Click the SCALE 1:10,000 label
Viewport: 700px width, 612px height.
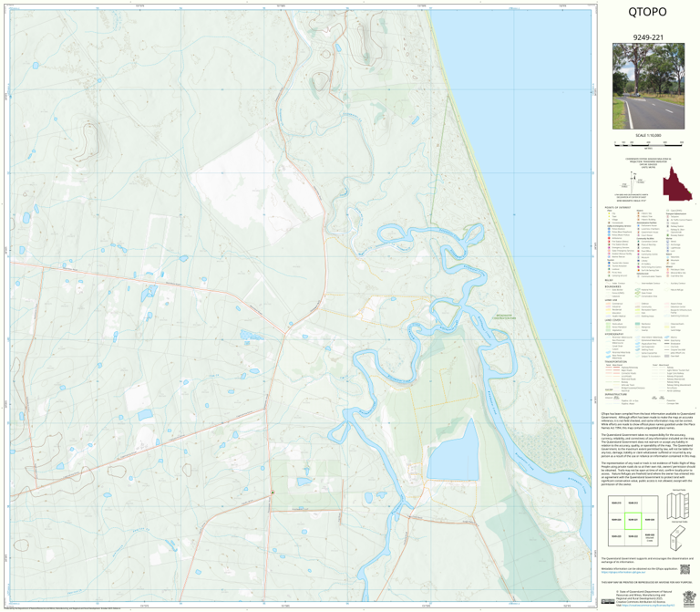click(648, 135)
